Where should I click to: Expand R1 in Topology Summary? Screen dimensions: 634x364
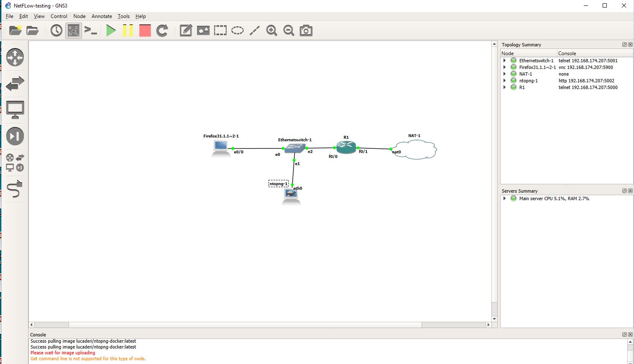(x=504, y=87)
